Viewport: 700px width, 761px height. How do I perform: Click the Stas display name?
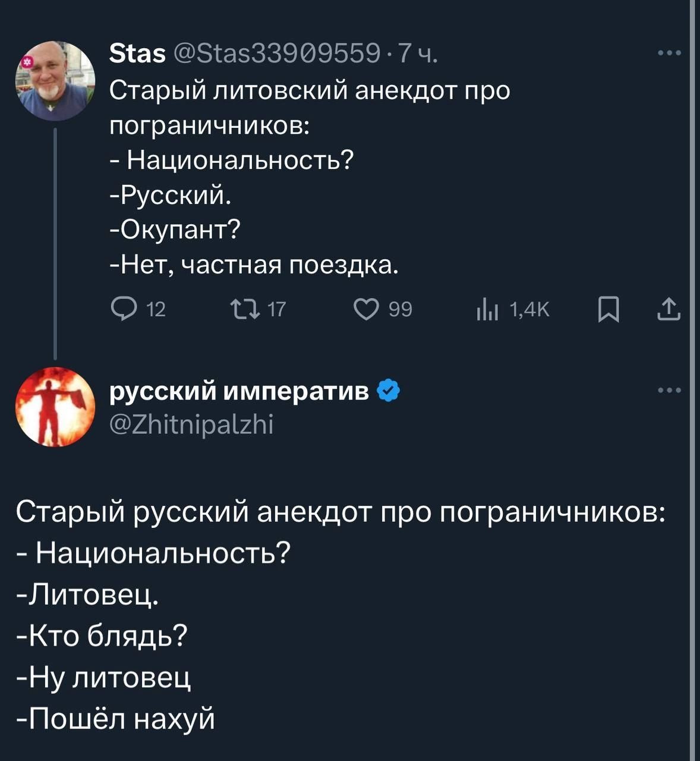[137, 54]
